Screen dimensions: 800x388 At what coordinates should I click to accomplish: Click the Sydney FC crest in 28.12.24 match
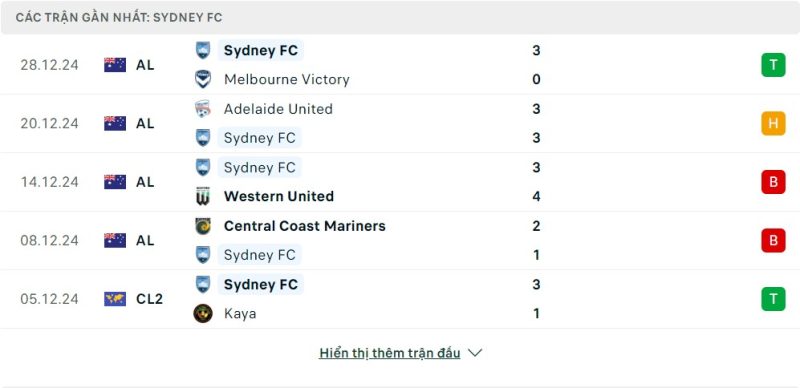[203, 50]
